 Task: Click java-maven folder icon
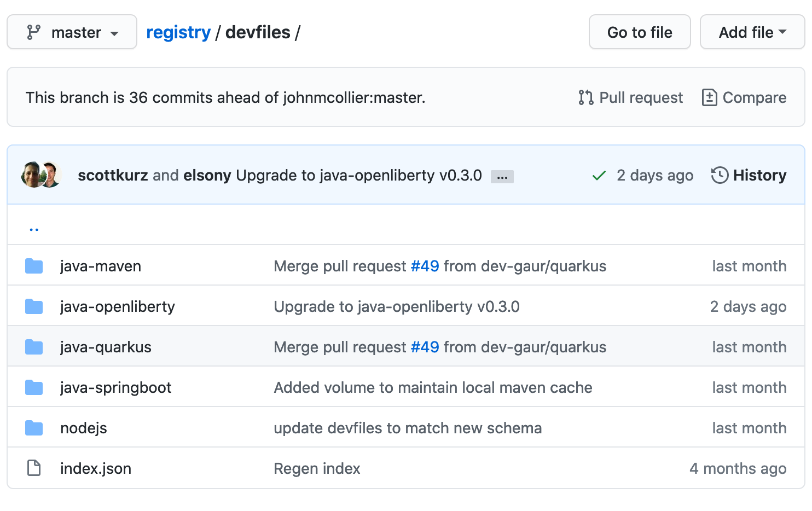click(34, 266)
